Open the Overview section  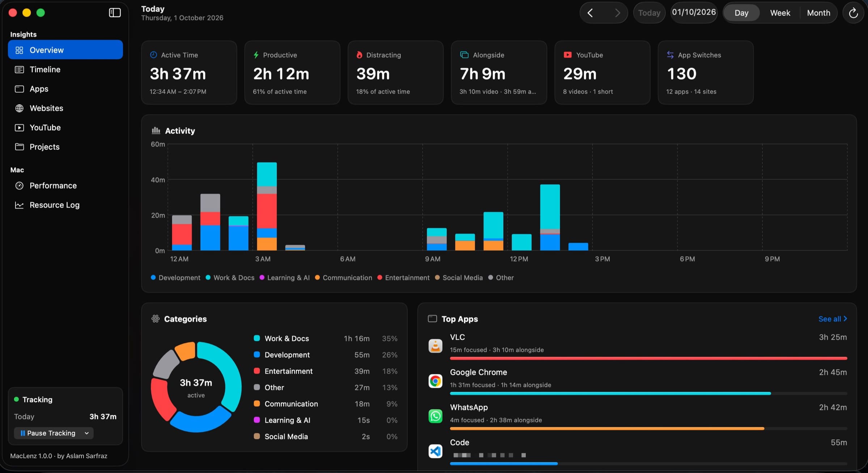click(x=65, y=50)
